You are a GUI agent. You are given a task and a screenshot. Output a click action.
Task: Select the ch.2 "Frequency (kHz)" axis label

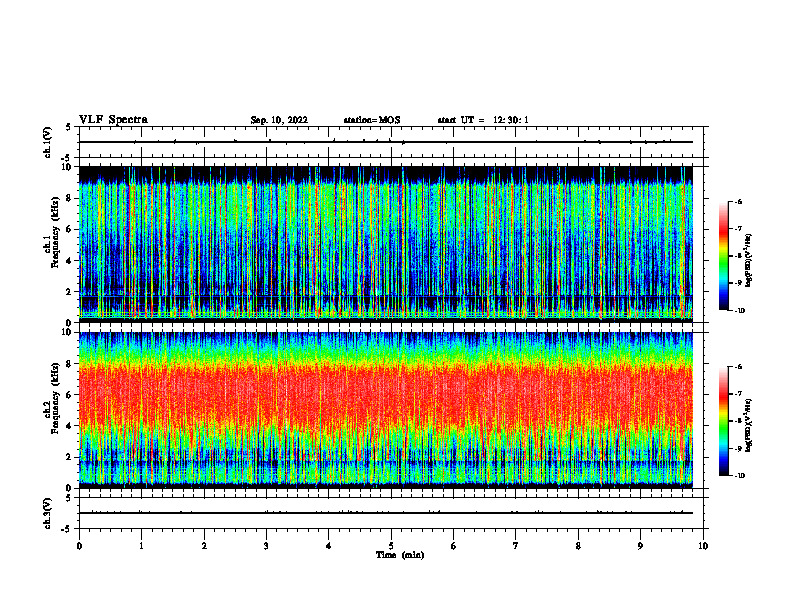click(x=55, y=398)
